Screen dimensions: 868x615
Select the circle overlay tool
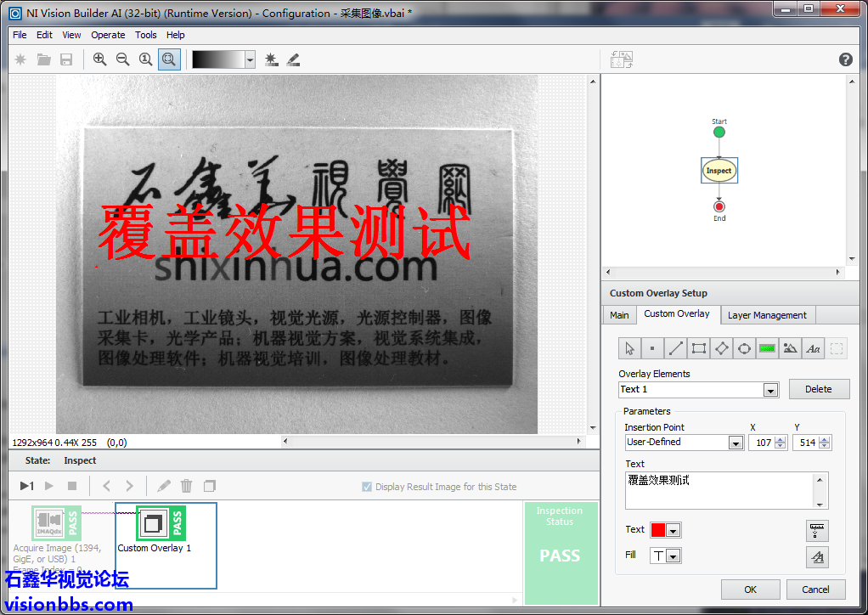click(745, 348)
